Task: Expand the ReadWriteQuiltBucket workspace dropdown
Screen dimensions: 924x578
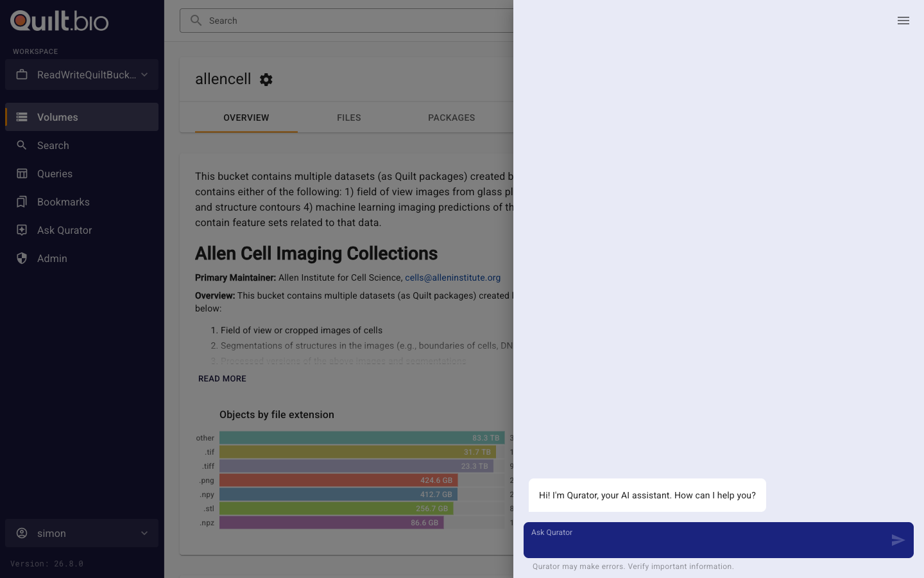Action: point(81,74)
